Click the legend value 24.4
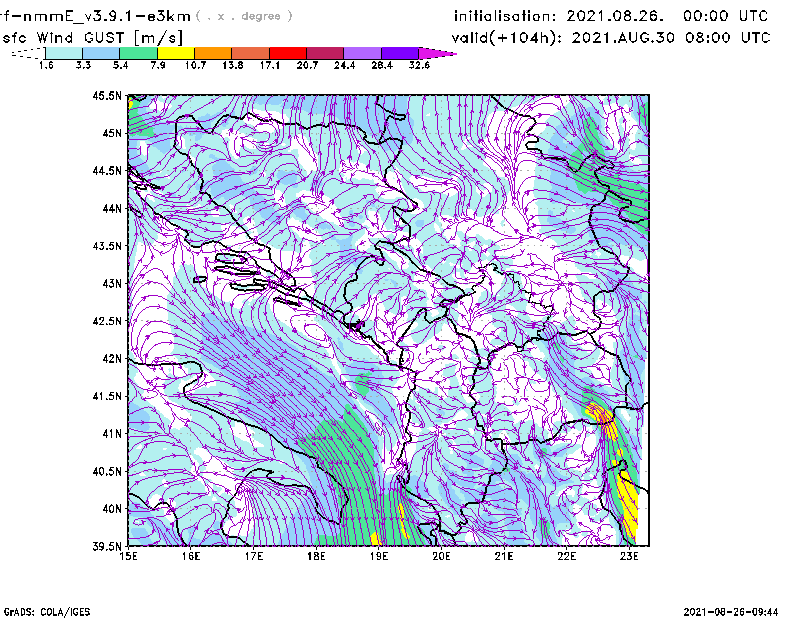This screenshot has width=800, height=618. point(344,65)
